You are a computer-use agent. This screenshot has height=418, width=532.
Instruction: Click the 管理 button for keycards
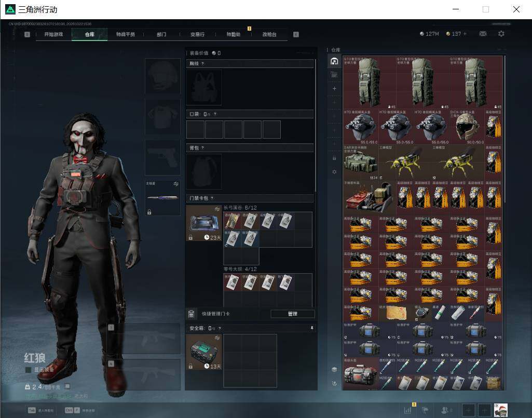click(x=292, y=314)
